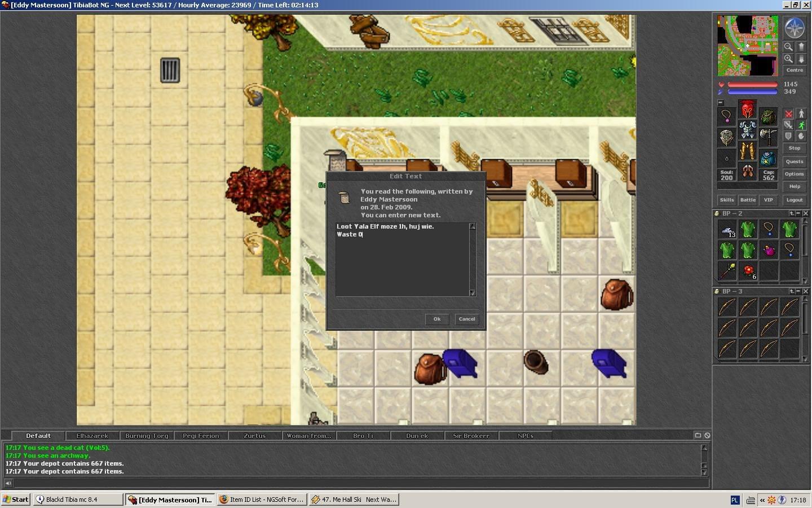Toggle ignore mode icon in chat panel
812x508 pixels.
707,435
